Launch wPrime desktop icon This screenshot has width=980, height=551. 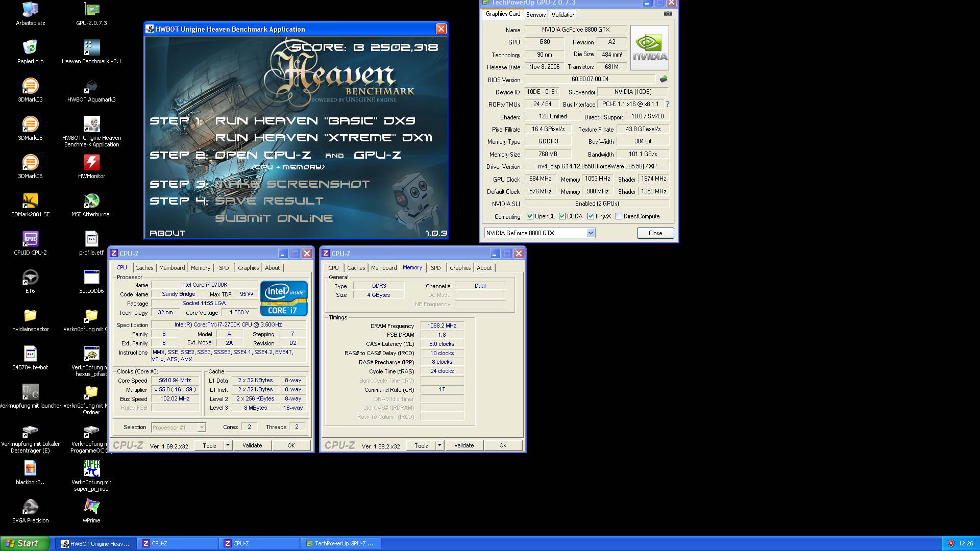(x=91, y=511)
